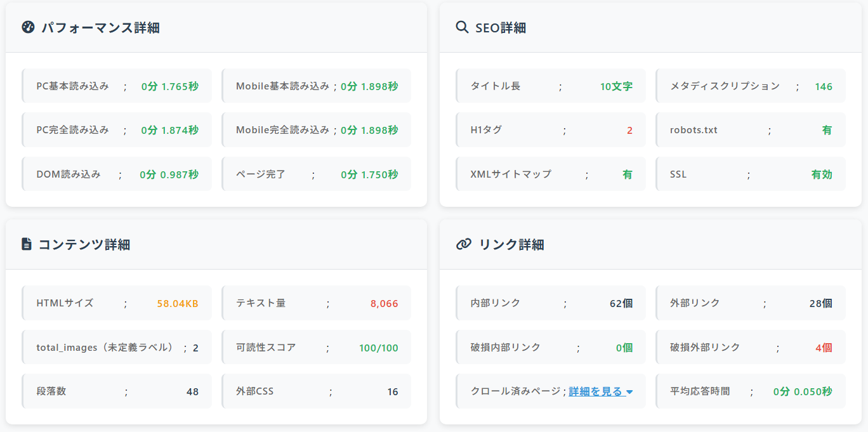This screenshot has width=868, height=432.
Task: Select the SEO詳細 section heading
Action: 500,28
